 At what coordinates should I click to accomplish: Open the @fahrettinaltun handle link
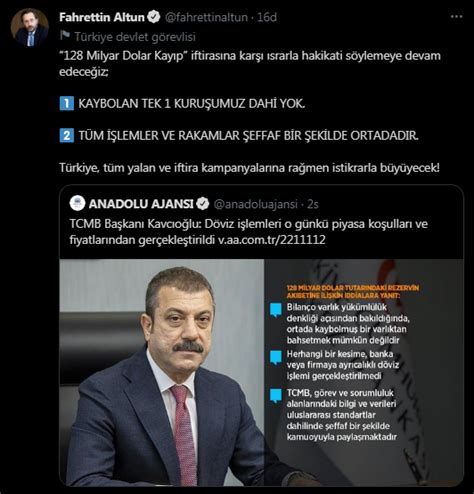(206, 17)
